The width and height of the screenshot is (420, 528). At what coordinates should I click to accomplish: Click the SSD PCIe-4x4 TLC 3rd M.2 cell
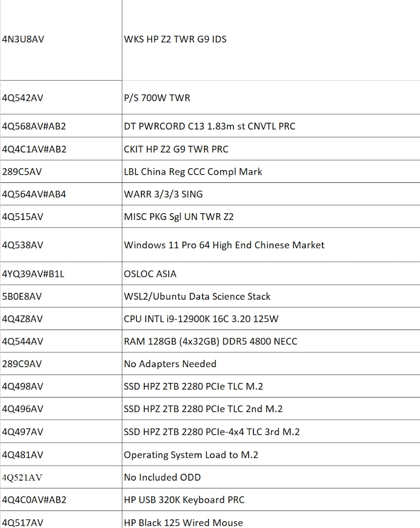(211, 432)
